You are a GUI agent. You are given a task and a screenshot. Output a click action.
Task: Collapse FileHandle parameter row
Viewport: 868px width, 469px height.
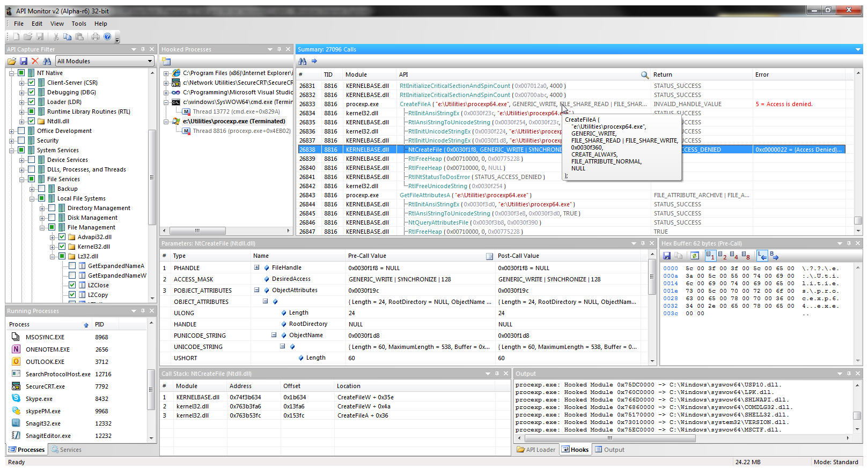click(x=256, y=267)
